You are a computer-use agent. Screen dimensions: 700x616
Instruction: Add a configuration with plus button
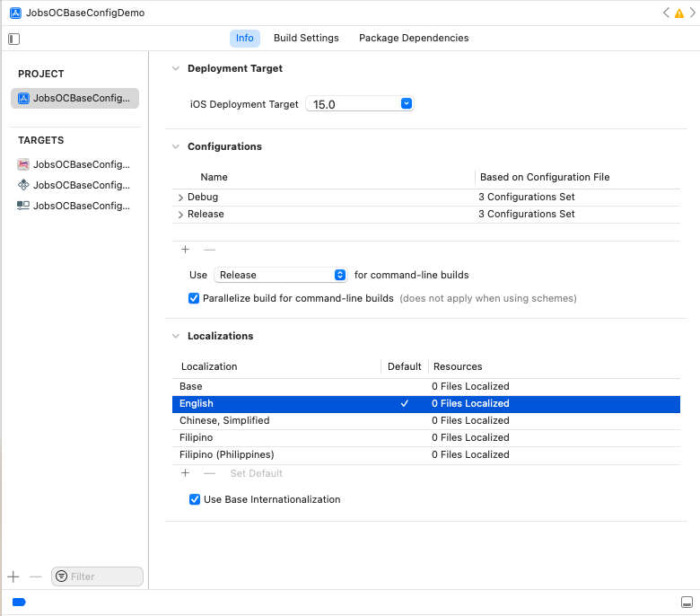point(185,250)
